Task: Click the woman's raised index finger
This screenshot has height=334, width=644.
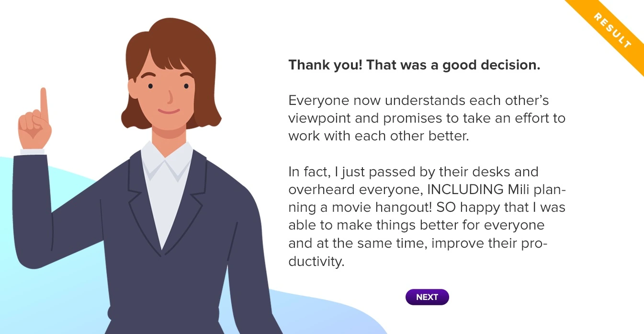Action: (44, 103)
